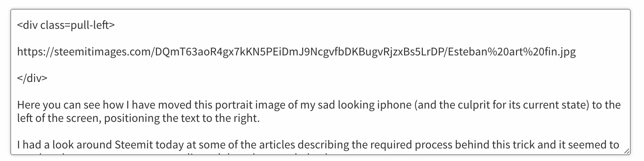Viewport: 644px width, 161px height.
Task: Click the "https://" prefix of the URL
Action: click(x=35, y=52)
